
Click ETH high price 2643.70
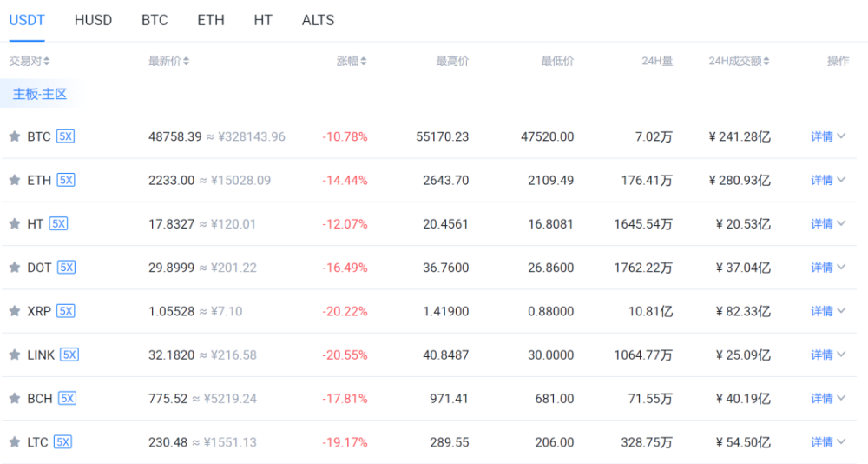445,180
